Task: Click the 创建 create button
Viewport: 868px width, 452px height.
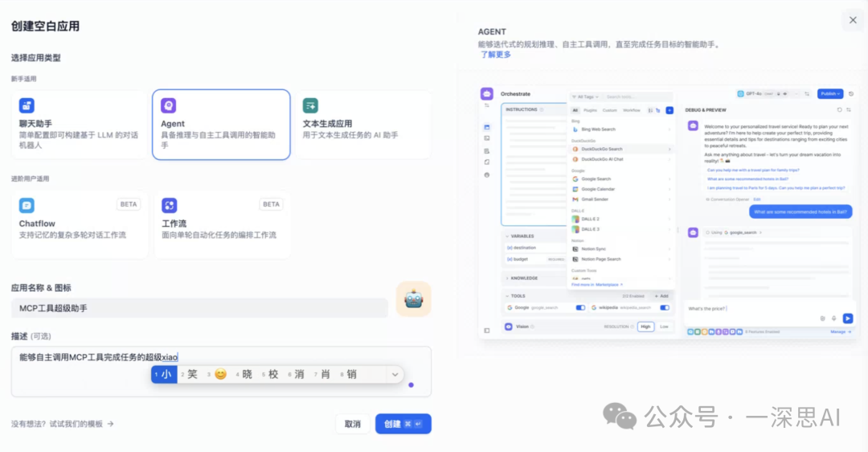Action: 403,424
